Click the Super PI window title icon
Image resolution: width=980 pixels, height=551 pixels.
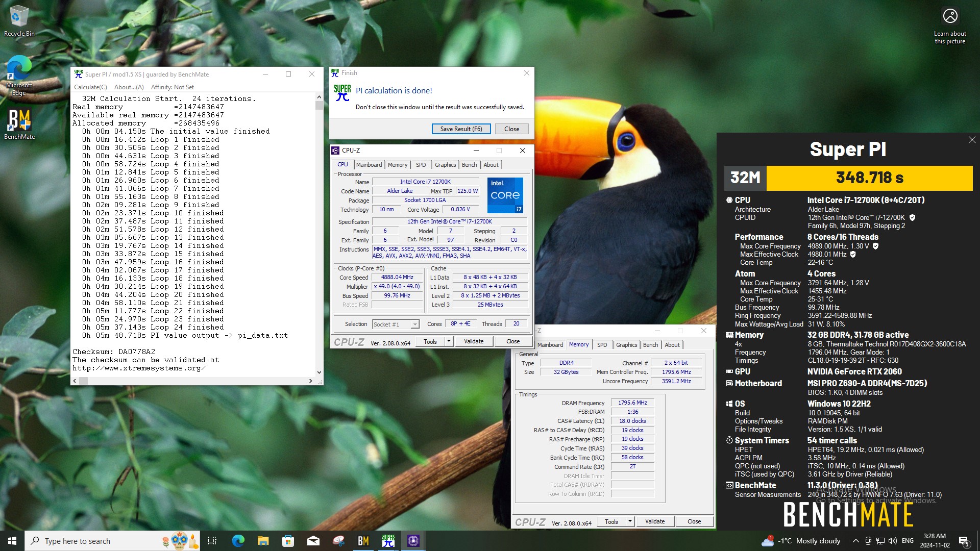(x=78, y=74)
